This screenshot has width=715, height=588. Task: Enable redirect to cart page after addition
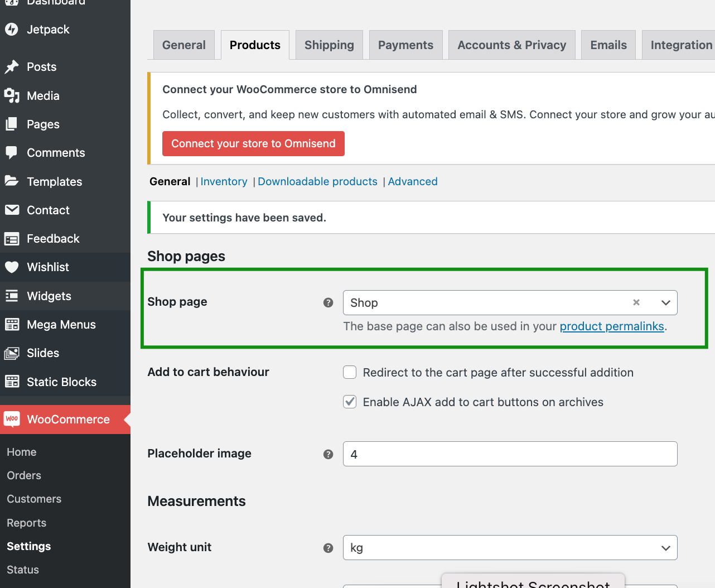point(350,372)
